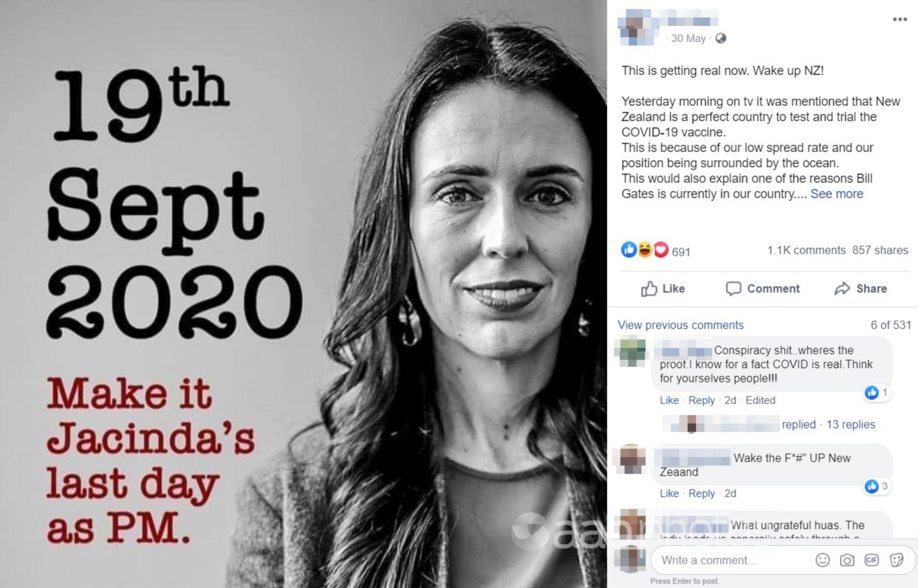Reply to the 'Conspiracy shit' comment
Image resolution: width=918 pixels, height=588 pixels.
701,400
